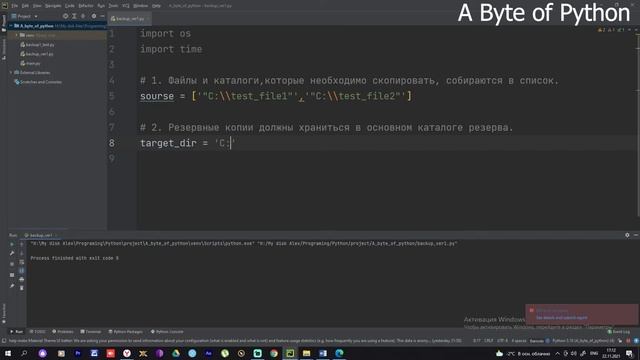Open the Run menu
Screen dimensions: 640x360
pyautogui.click(x=101, y=6)
